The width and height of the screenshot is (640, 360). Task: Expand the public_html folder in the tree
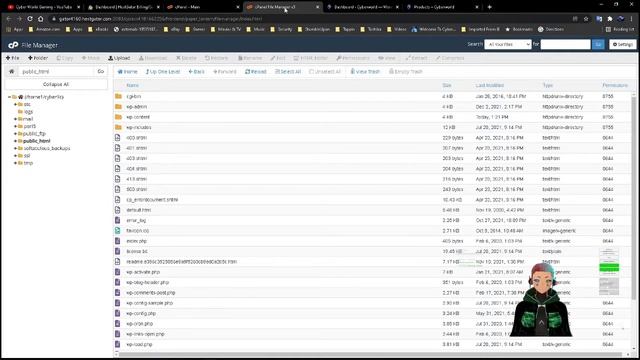16,141
